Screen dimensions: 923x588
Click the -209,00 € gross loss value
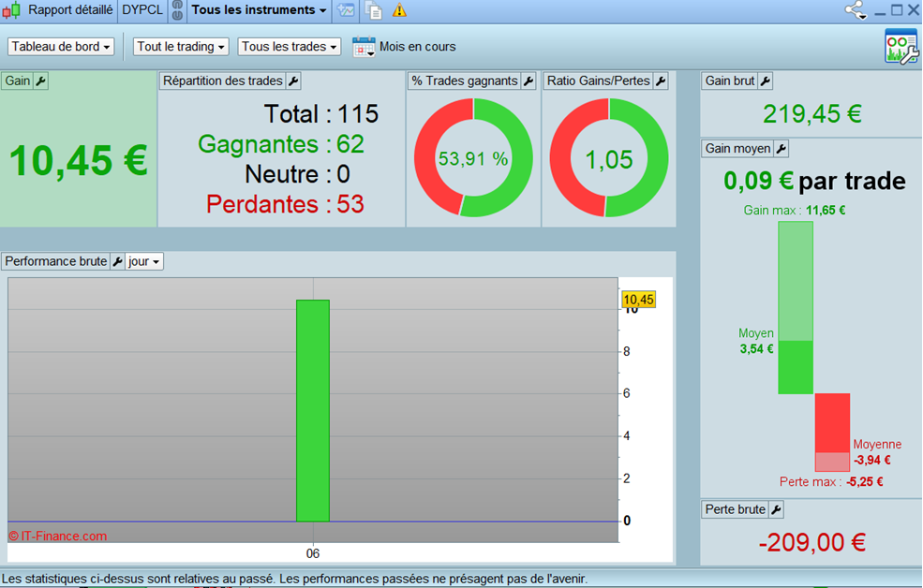tap(811, 542)
